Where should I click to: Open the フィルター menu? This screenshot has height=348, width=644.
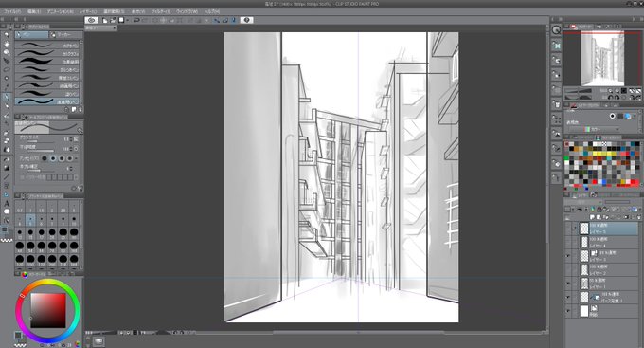[161, 11]
